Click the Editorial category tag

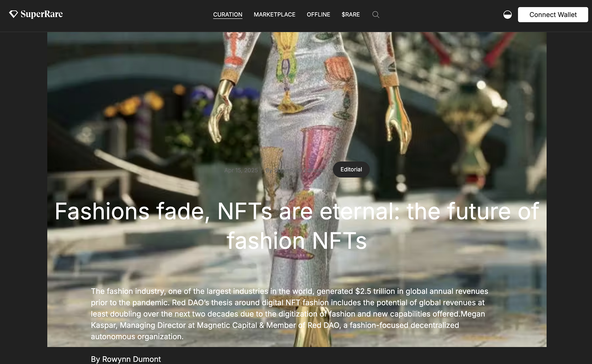tap(351, 169)
